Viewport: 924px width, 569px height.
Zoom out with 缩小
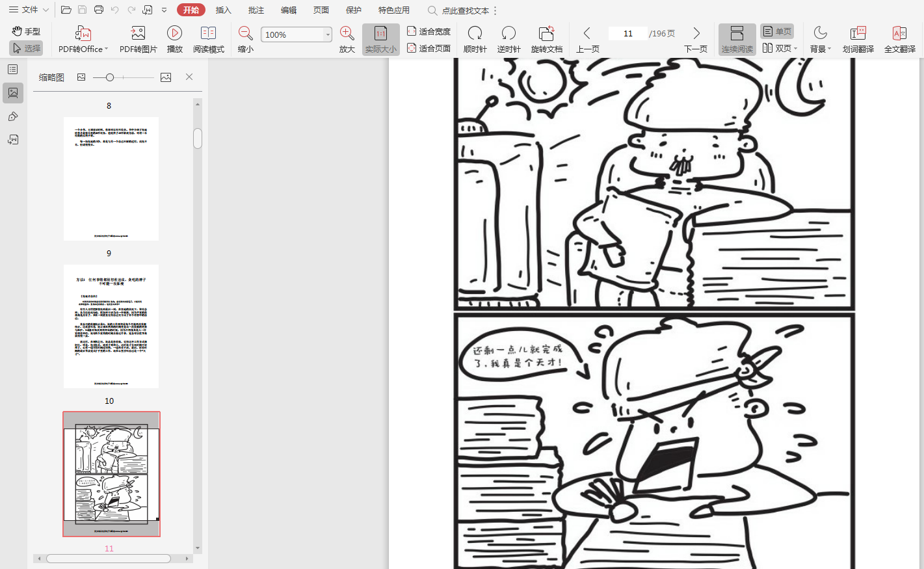[x=246, y=40]
